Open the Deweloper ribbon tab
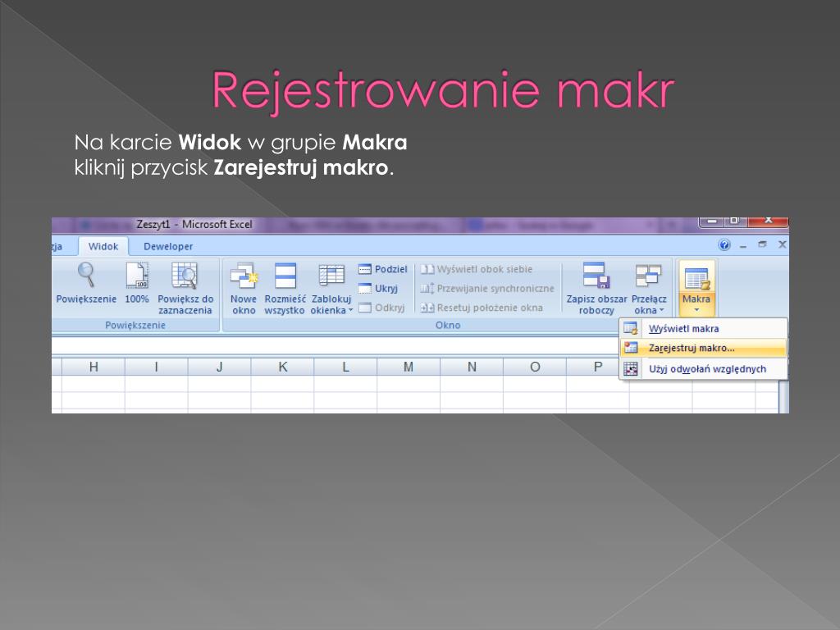840x630 pixels. coord(168,246)
